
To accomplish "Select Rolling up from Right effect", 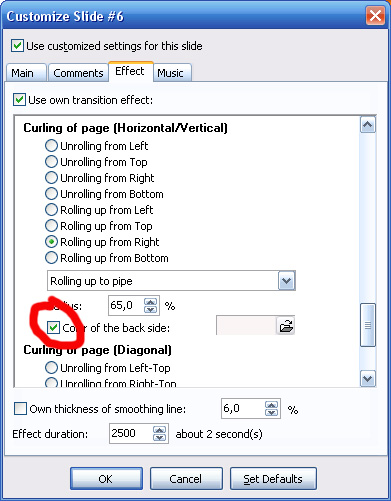I will (51, 242).
